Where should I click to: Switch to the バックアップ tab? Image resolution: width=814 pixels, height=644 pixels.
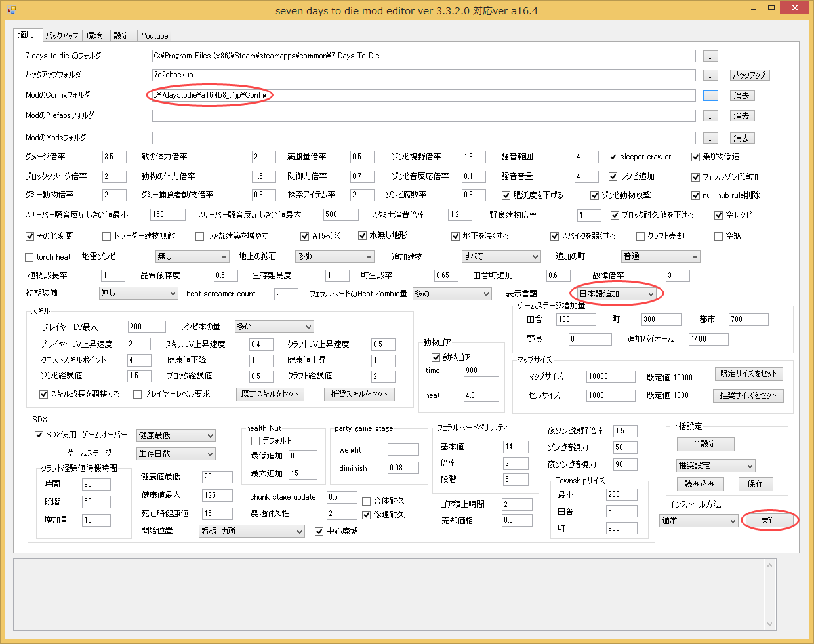[62, 35]
